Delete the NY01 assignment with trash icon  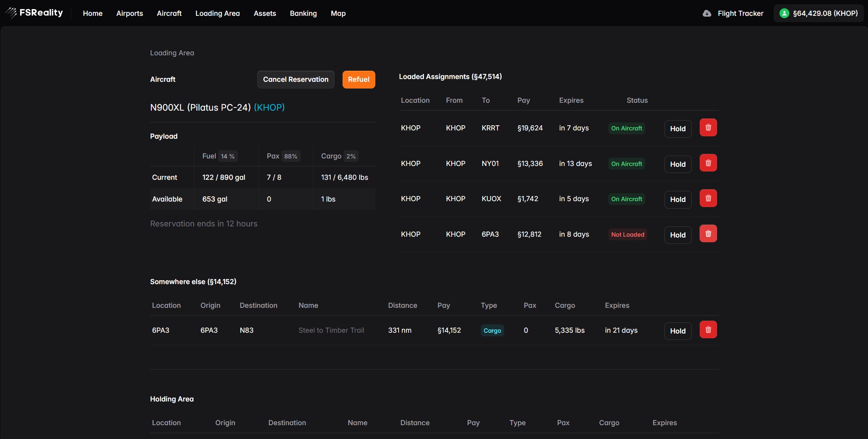(708, 163)
